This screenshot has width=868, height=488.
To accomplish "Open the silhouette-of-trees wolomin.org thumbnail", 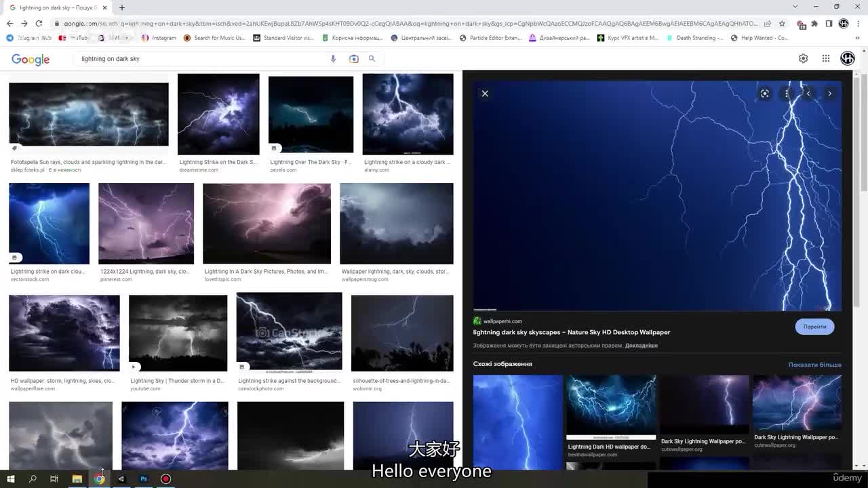I will pyautogui.click(x=402, y=333).
